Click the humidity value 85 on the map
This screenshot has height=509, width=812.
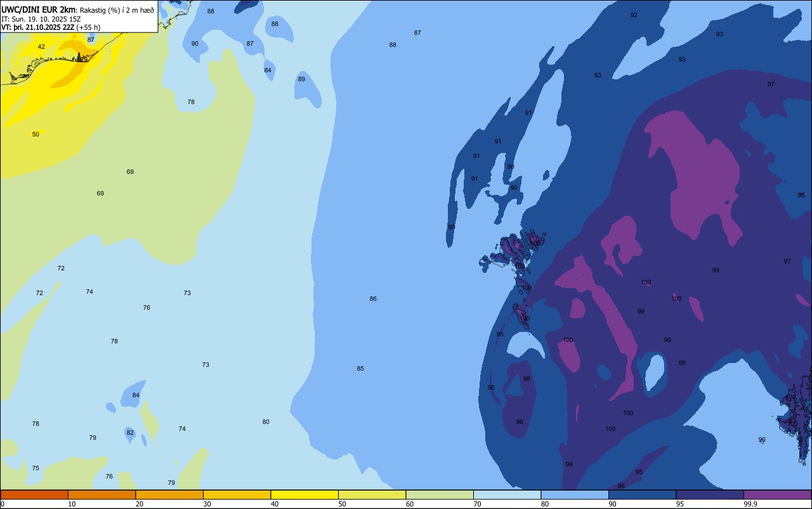click(360, 369)
